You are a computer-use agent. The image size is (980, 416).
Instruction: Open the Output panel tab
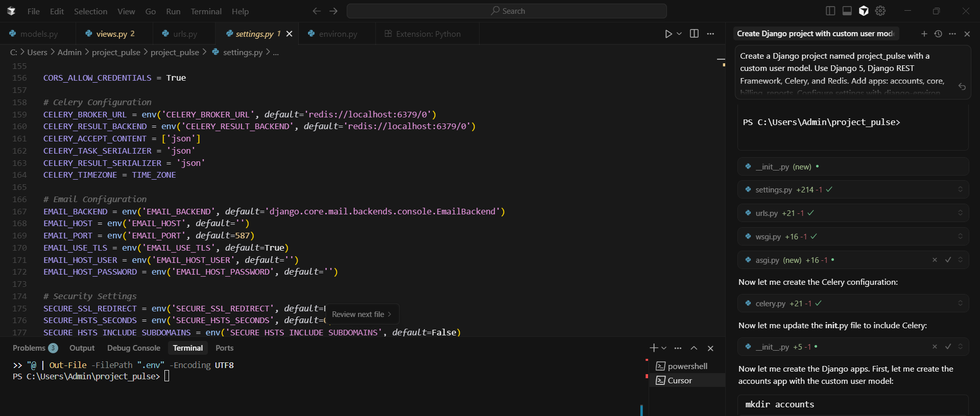(x=82, y=348)
